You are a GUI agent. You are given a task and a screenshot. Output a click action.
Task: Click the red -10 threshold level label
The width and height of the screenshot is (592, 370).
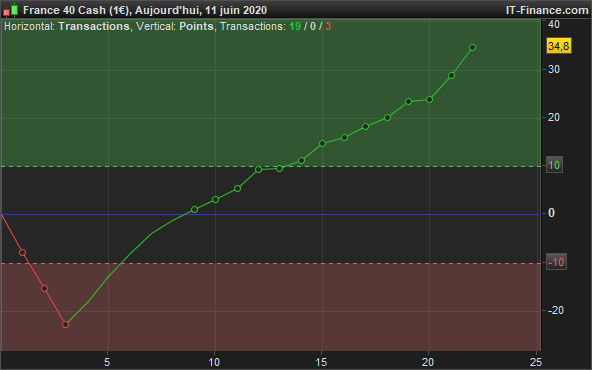tap(556, 262)
